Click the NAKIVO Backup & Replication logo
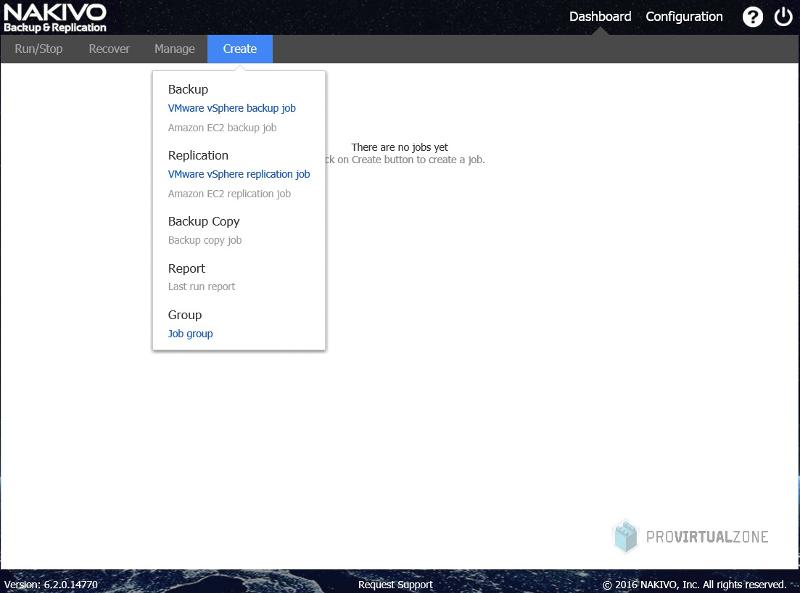This screenshot has width=800, height=593. click(55, 18)
